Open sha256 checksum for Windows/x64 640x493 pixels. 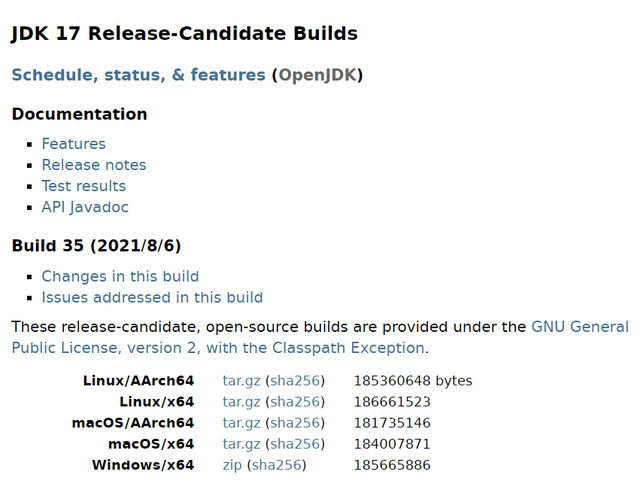click(x=276, y=465)
